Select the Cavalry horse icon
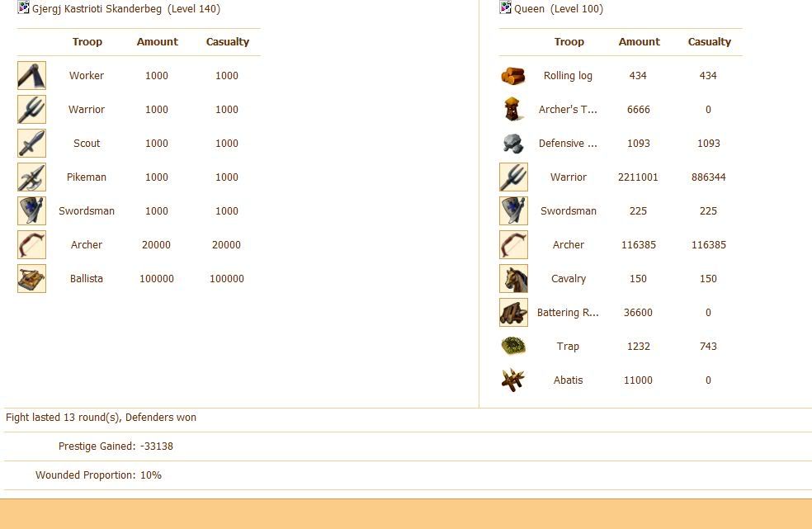This screenshot has height=529, width=812. (x=513, y=278)
